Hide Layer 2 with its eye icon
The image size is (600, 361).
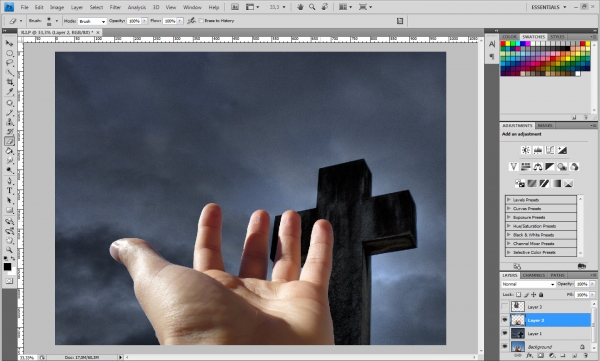[505, 320]
